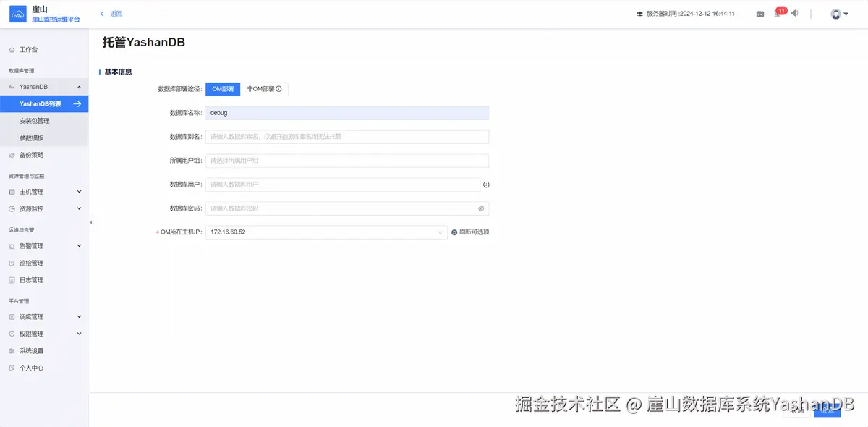Open the 参数模板 menu item
The width and height of the screenshot is (868, 427).
[x=44, y=138]
